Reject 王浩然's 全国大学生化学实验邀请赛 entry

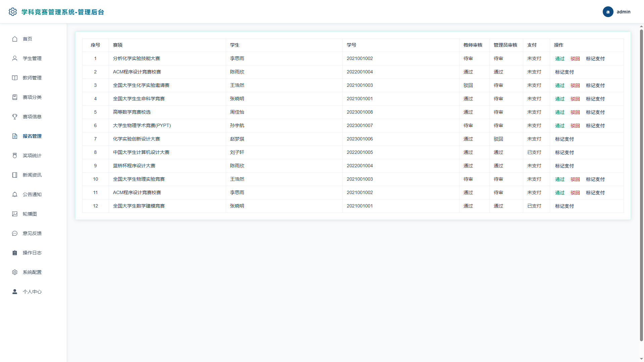(x=575, y=85)
